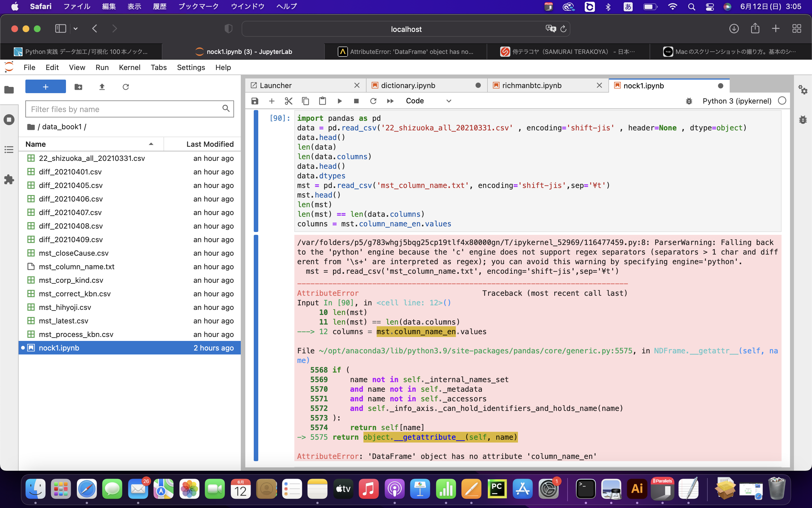
Task: Show Safari downloads
Action: tap(734, 29)
